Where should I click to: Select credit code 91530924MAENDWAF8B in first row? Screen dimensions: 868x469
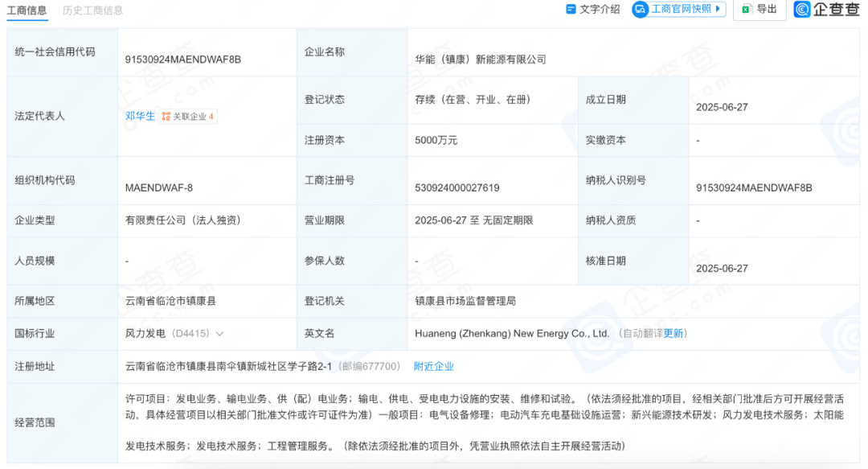pos(182,60)
